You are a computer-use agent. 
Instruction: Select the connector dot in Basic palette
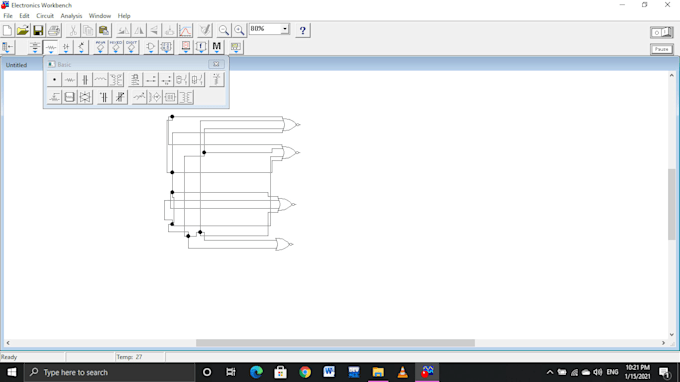coord(54,80)
